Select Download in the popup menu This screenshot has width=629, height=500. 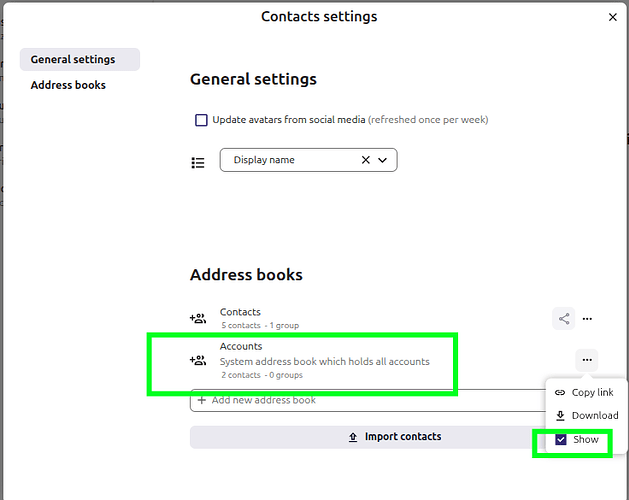586,416
